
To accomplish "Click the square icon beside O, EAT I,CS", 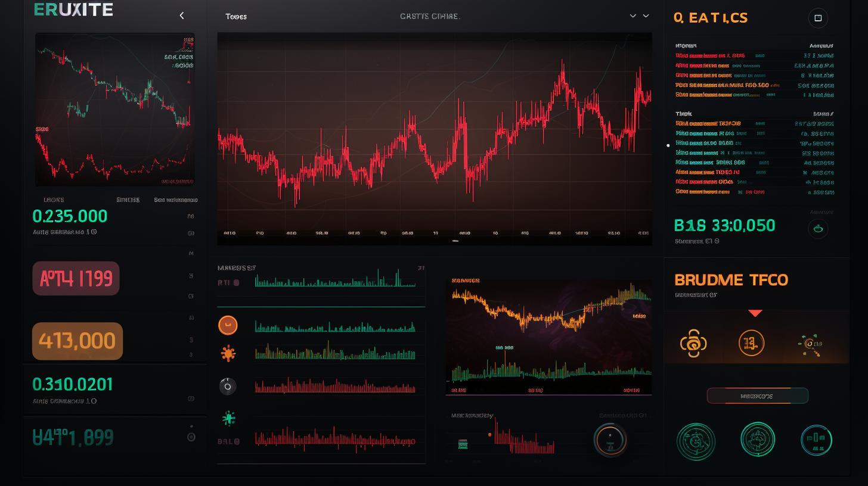I will pos(818,18).
